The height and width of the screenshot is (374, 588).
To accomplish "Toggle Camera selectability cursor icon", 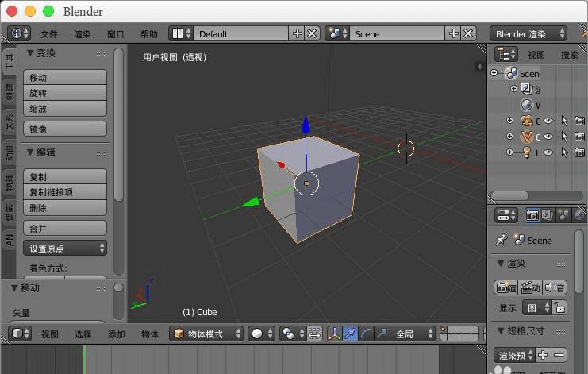I will point(564,121).
